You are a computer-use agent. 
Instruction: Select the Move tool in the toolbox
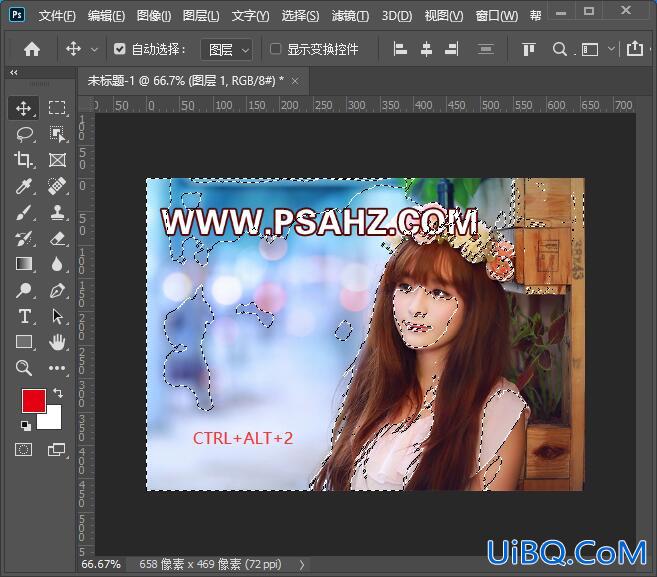23,108
